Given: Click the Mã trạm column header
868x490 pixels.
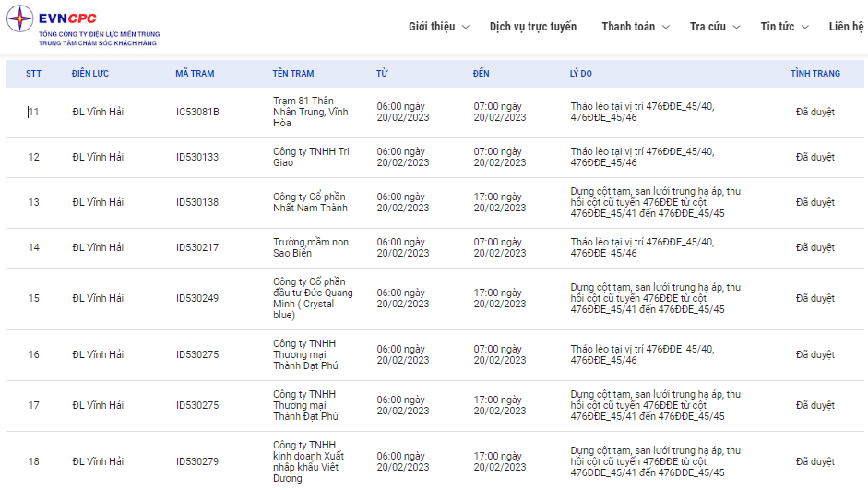Looking at the screenshot, I should (195, 74).
